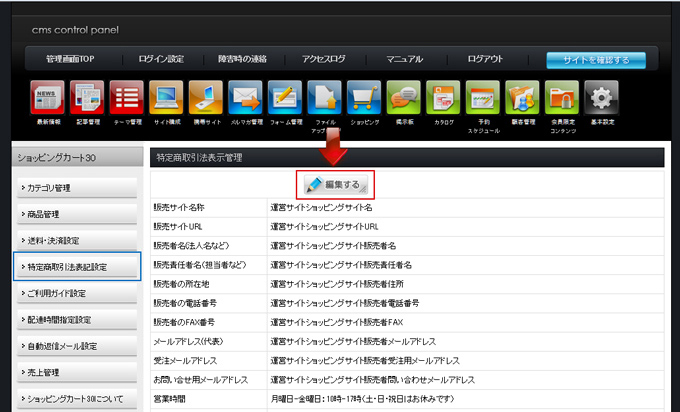Click the 会員限定コンテンツ lock folder icon

(x=561, y=98)
